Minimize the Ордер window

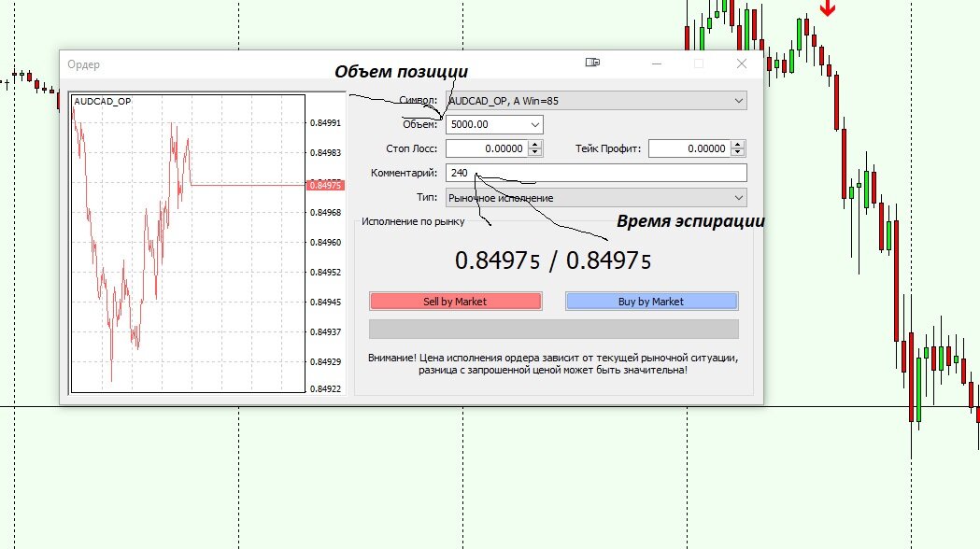656,63
